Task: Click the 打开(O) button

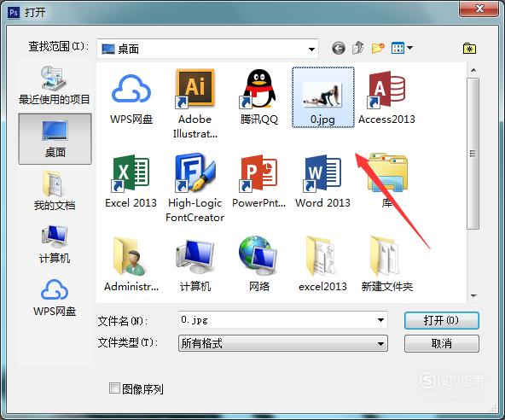Action: [442, 320]
